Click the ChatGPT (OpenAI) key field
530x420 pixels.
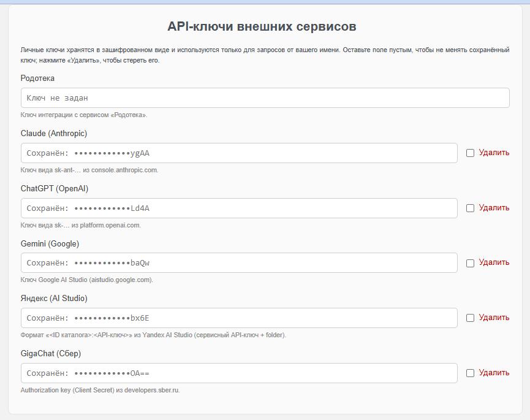point(239,208)
